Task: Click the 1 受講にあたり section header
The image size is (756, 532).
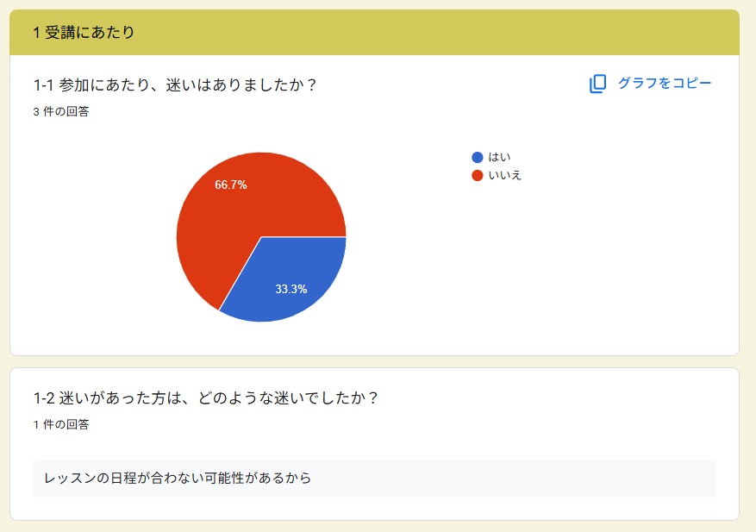Action: 84,32
